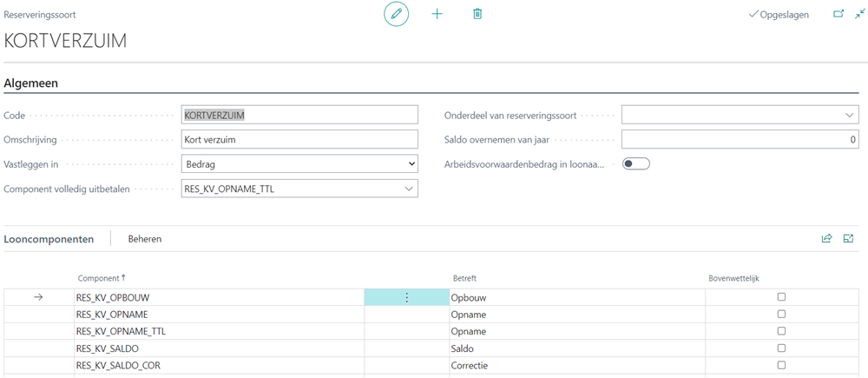Image resolution: width=868 pixels, height=378 pixels.
Task: Tick Bovenwettelijk box for RES_KV_OPNAME_TTL
Action: pyautogui.click(x=781, y=331)
